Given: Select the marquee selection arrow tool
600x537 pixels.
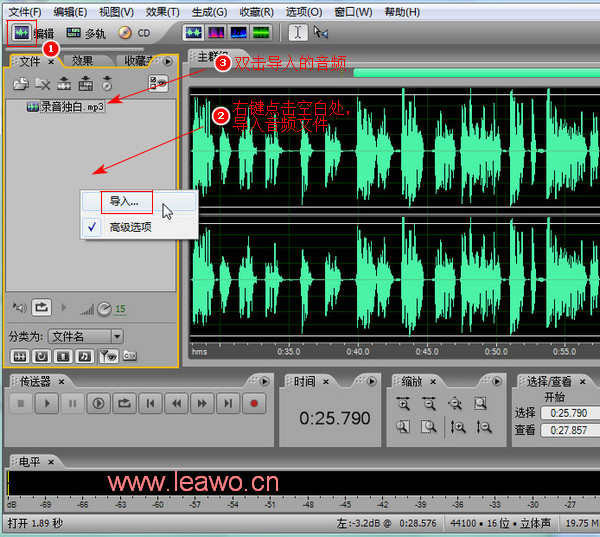Looking at the screenshot, I should click(x=321, y=33).
